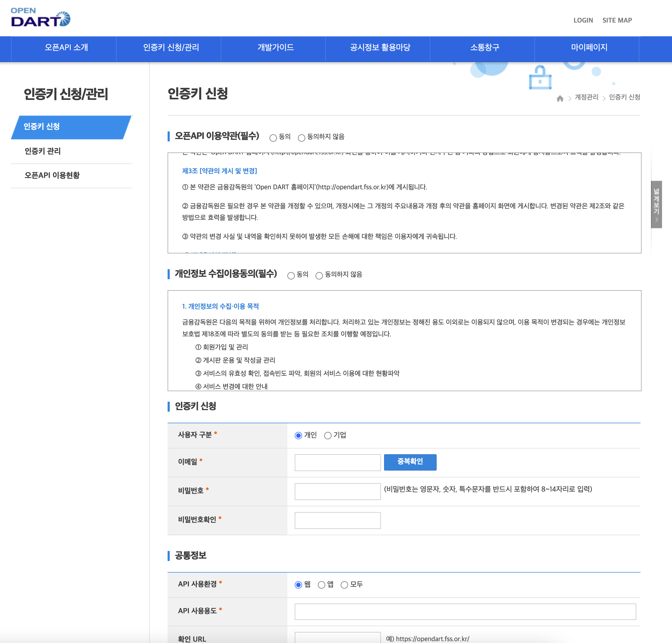
Task: Click the home icon in breadcrumb
Action: 560,98
